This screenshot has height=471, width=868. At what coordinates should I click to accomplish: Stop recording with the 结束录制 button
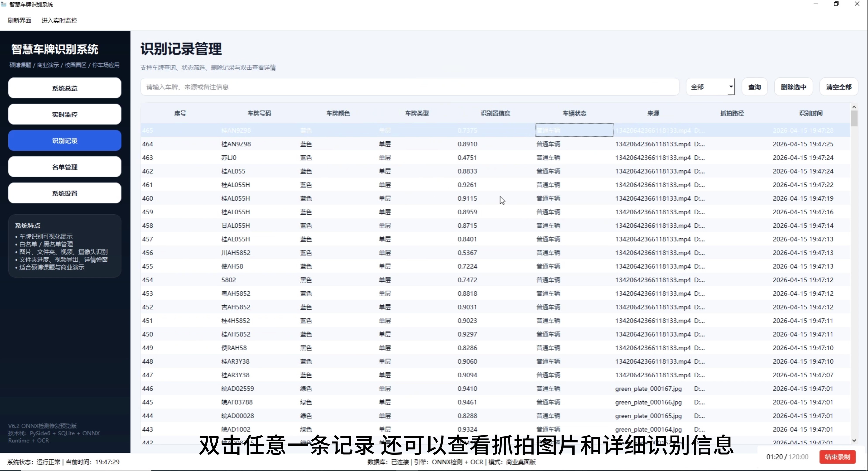(837, 457)
